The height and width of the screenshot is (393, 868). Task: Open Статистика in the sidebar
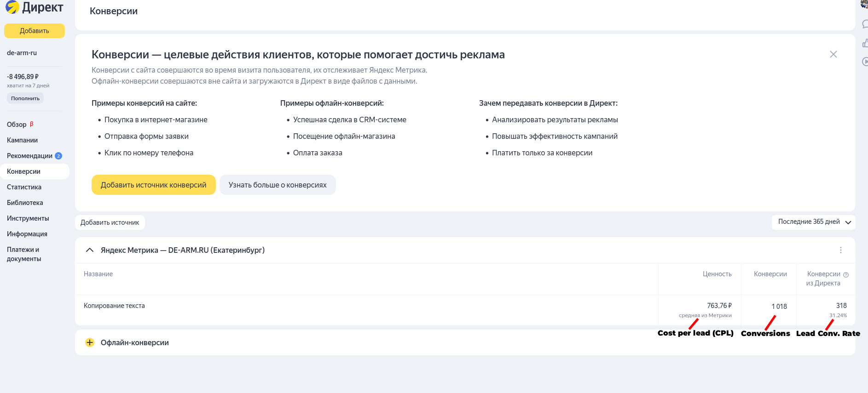pyautogui.click(x=24, y=187)
